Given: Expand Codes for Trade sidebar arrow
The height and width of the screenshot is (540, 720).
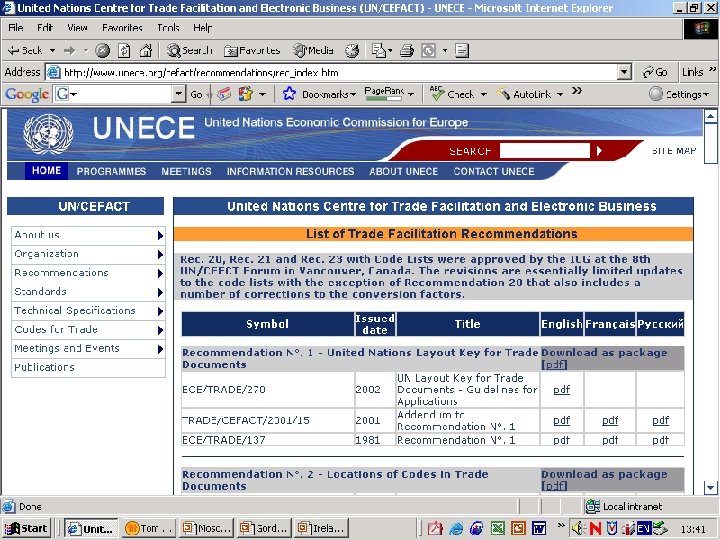Looking at the screenshot, I should tap(160, 330).
